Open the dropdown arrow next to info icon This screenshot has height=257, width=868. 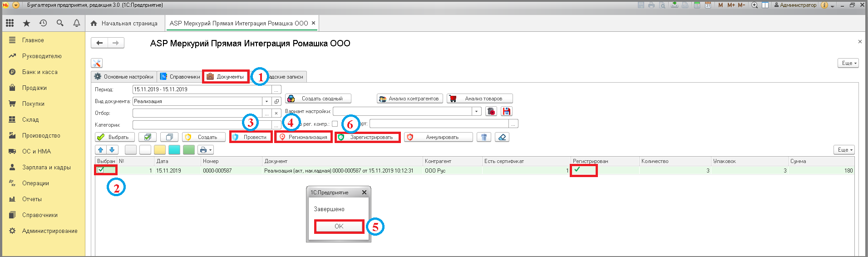[833, 5]
